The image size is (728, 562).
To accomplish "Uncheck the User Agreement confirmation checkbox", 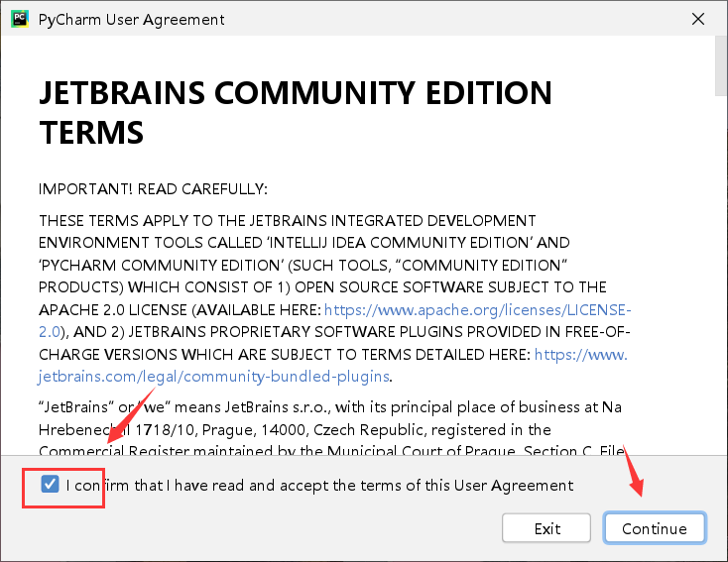I will 50,484.
